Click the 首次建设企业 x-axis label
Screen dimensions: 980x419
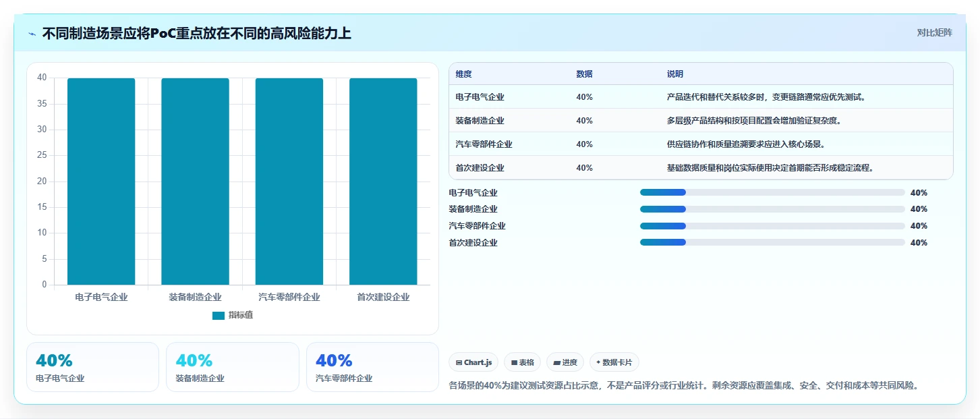pyautogui.click(x=383, y=297)
